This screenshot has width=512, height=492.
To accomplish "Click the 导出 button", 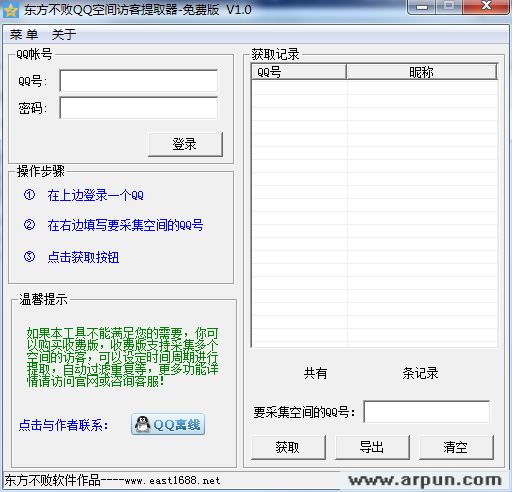I will (372, 447).
